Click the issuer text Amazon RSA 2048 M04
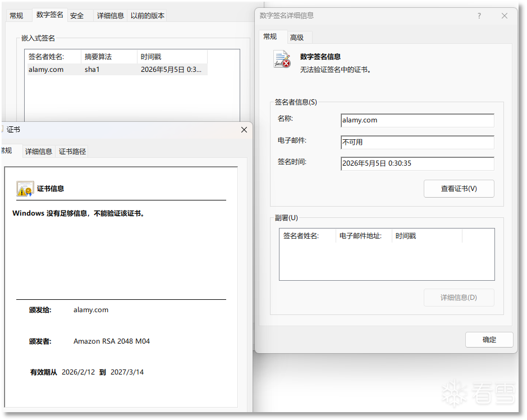This screenshot has width=527, height=420. click(112, 341)
